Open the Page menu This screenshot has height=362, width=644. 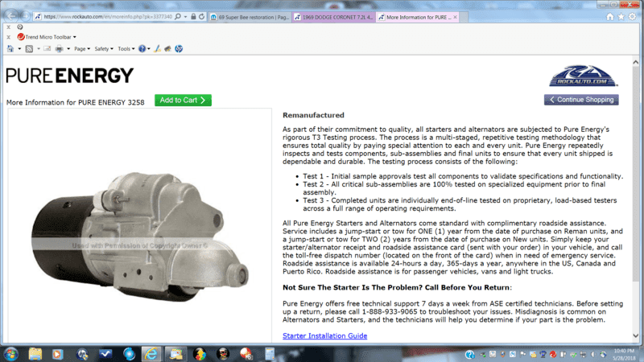(x=82, y=49)
